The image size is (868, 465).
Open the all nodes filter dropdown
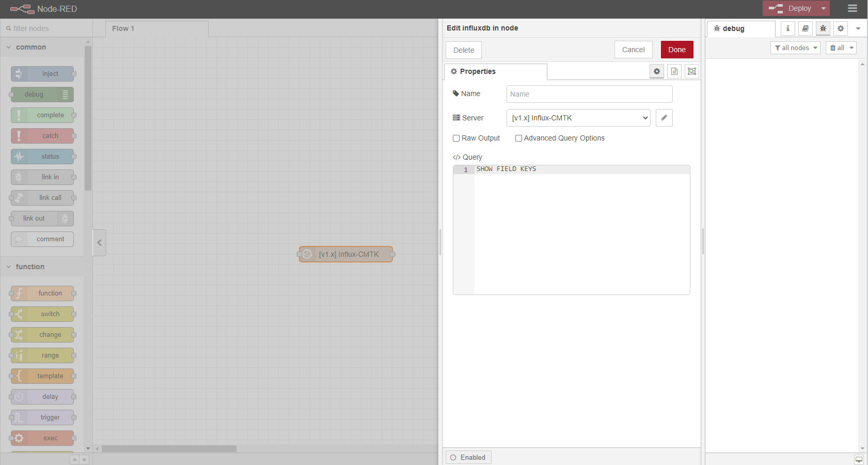coord(795,48)
